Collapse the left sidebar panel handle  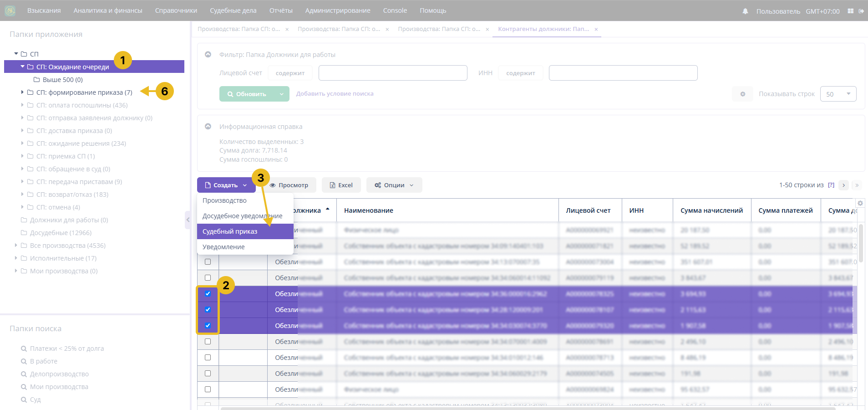[x=188, y=220]
